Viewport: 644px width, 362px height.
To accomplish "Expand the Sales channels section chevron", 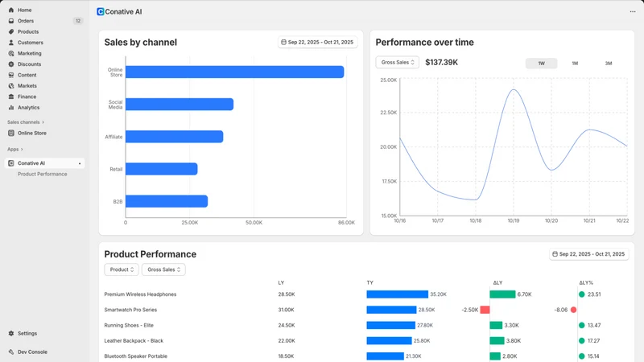I will (43, 122).
